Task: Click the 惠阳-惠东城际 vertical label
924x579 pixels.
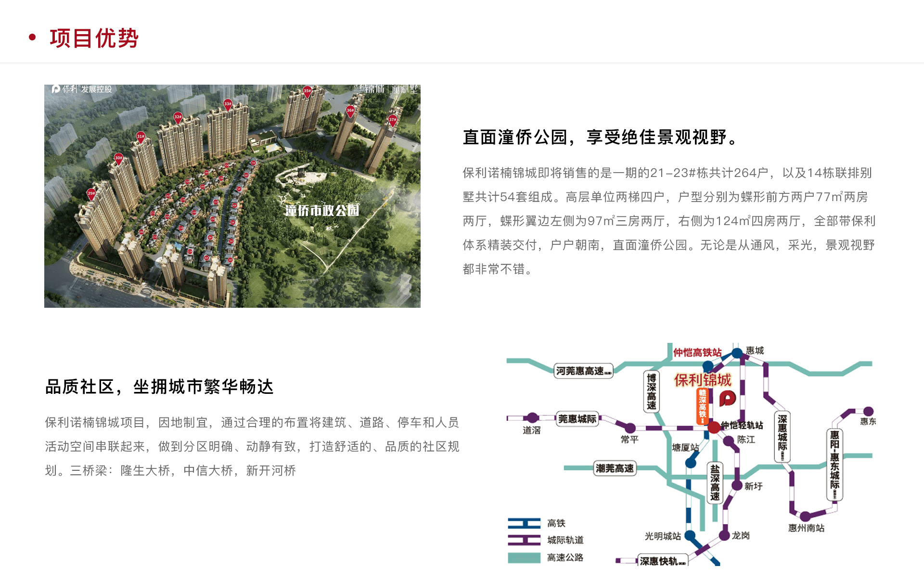Action: click(x=834, y=465)
